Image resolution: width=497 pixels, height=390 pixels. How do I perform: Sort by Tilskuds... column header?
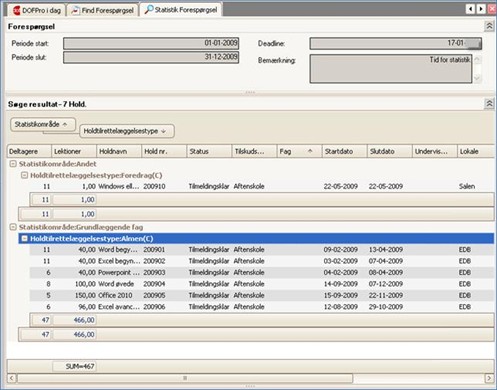point(254,151)
